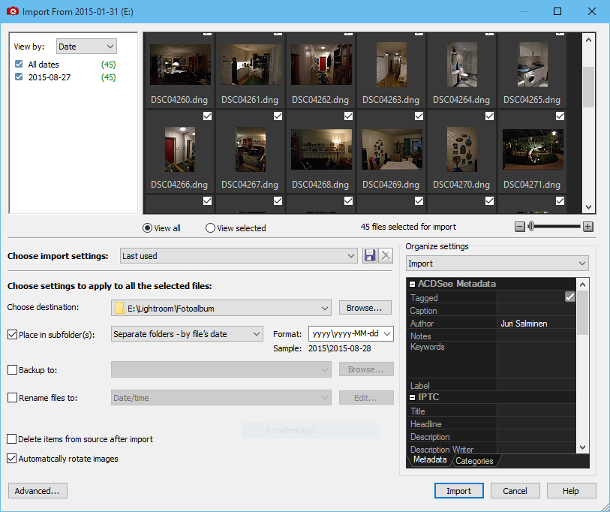Switch to the Metadata tab

(x=429, y=460)
